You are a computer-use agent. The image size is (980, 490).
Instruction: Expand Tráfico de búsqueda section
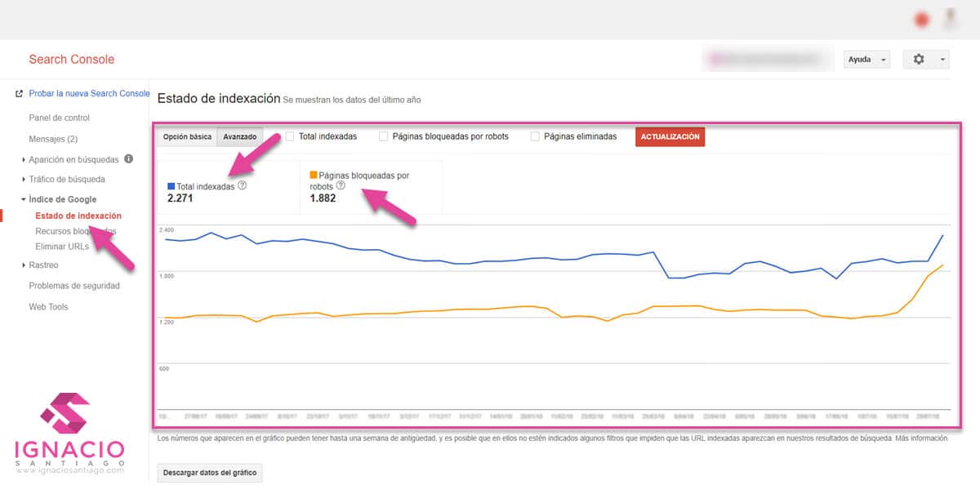[23, 180]
